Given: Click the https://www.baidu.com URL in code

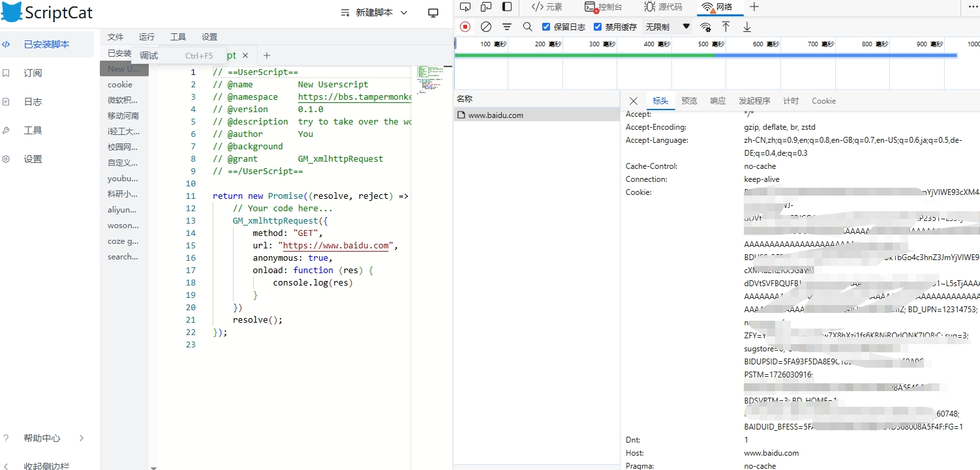Looking at the screenshot, I should (336, 245).
